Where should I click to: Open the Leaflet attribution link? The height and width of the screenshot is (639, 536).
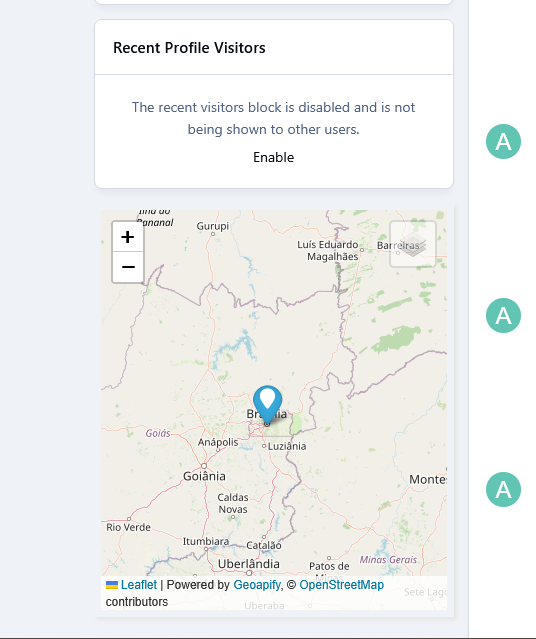[139, 585]
